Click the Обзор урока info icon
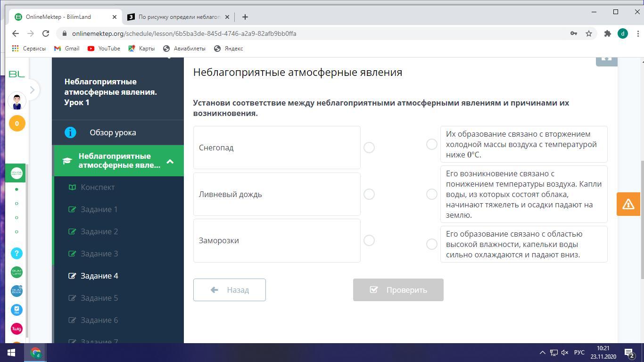 click(70, 132)
